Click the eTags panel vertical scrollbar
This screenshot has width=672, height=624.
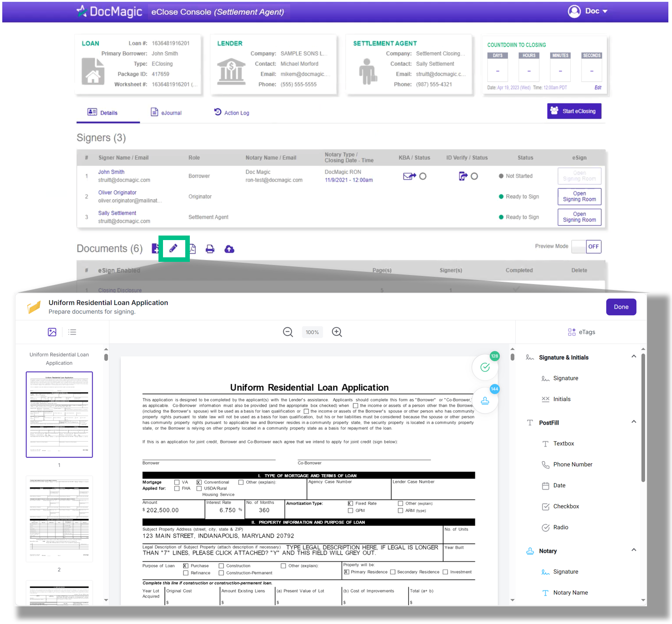643,418
